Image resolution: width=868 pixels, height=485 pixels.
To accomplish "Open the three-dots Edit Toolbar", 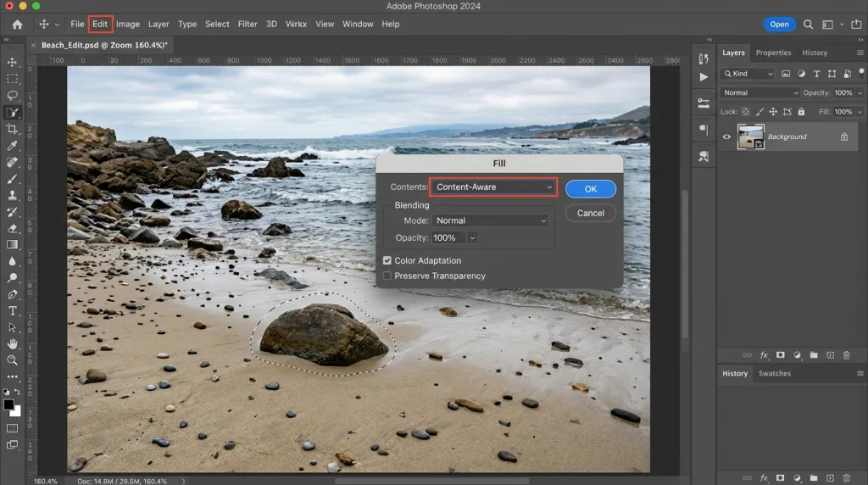I will 12,377.
